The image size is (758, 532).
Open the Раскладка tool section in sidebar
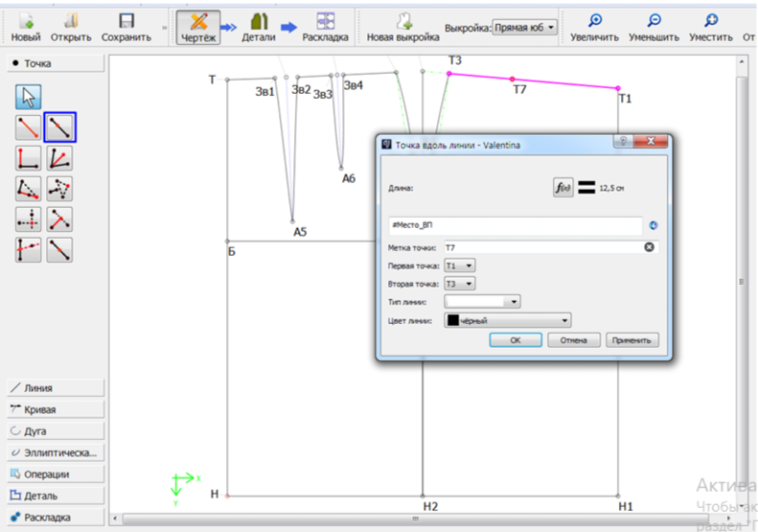point(56,517)
